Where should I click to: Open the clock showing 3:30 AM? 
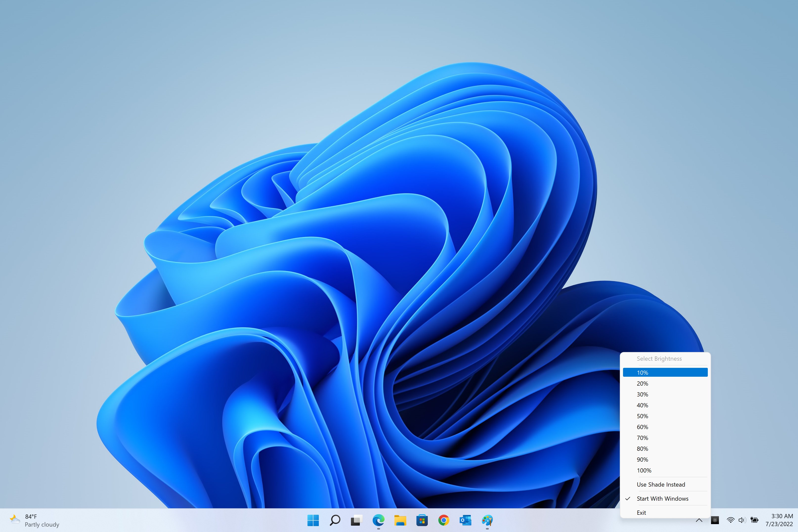(x=779, y=520)
